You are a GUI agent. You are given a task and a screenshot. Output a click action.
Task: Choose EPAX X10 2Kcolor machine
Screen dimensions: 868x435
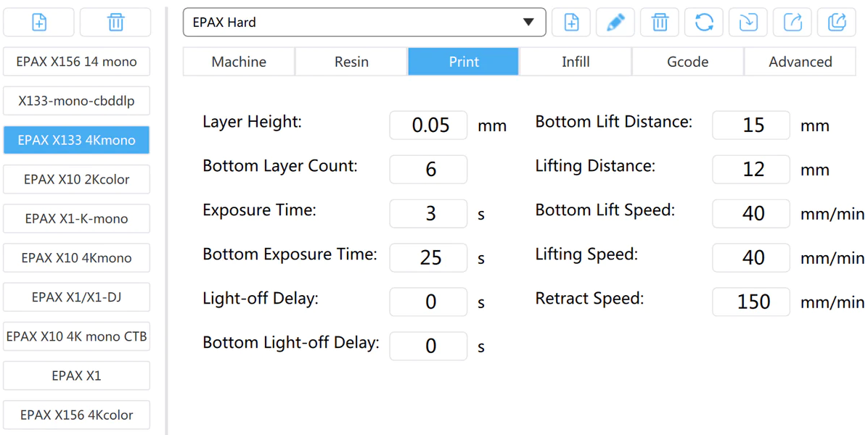pos(76,180)
